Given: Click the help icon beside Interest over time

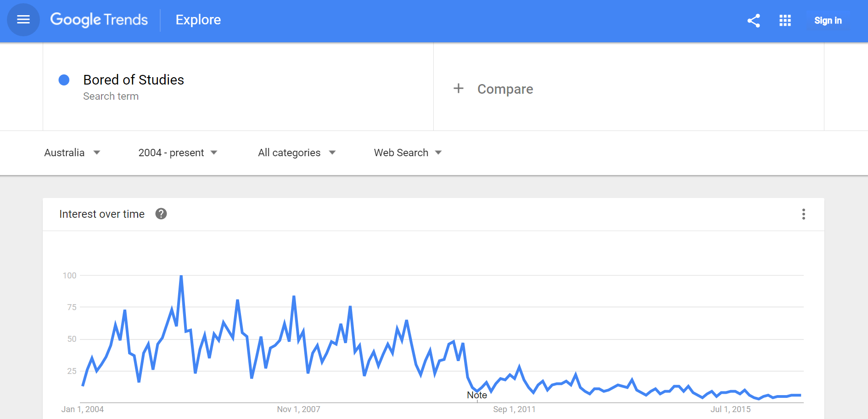Looking at the screenshot, I should (161, 214).
